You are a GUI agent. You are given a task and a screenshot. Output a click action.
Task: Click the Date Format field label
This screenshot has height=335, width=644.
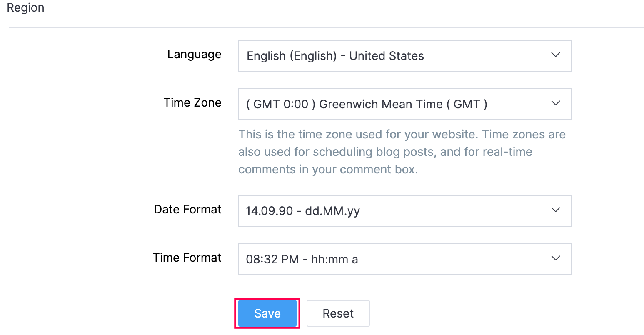(187, 210)
